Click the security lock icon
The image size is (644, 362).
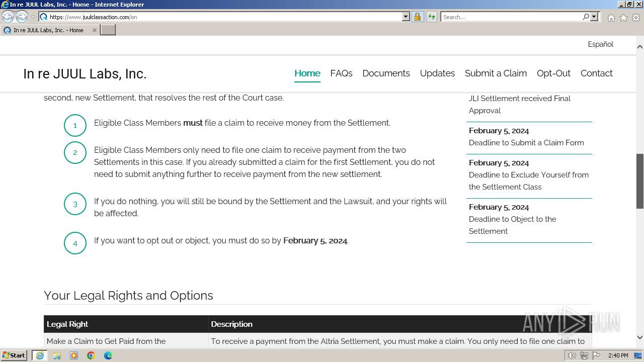[417, 17]
